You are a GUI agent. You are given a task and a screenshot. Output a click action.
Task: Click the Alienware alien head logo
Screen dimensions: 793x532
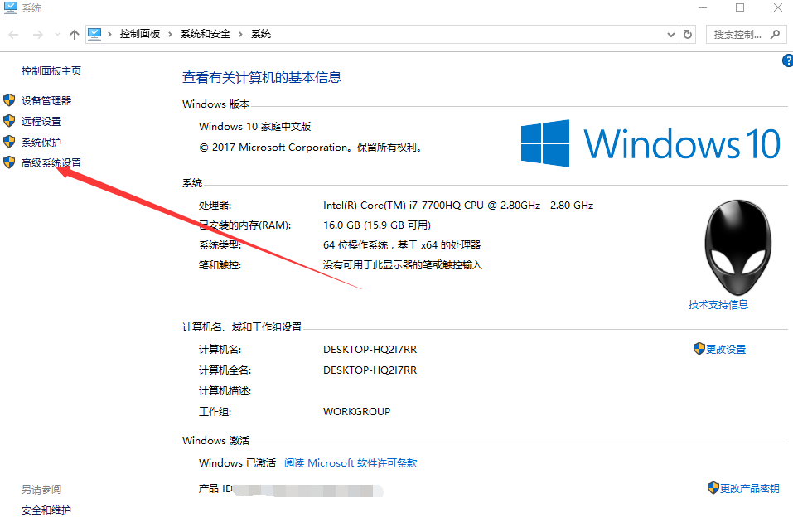pos(737,247)
